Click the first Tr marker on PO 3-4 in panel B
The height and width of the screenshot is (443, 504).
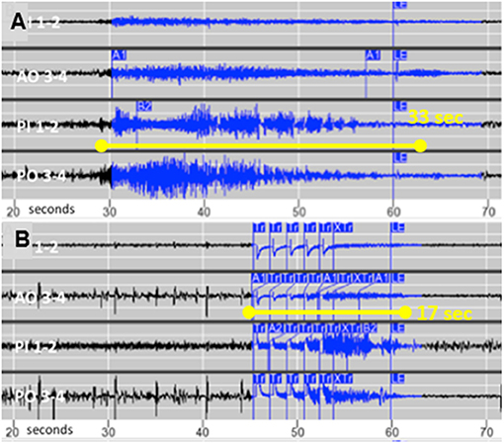259,379
